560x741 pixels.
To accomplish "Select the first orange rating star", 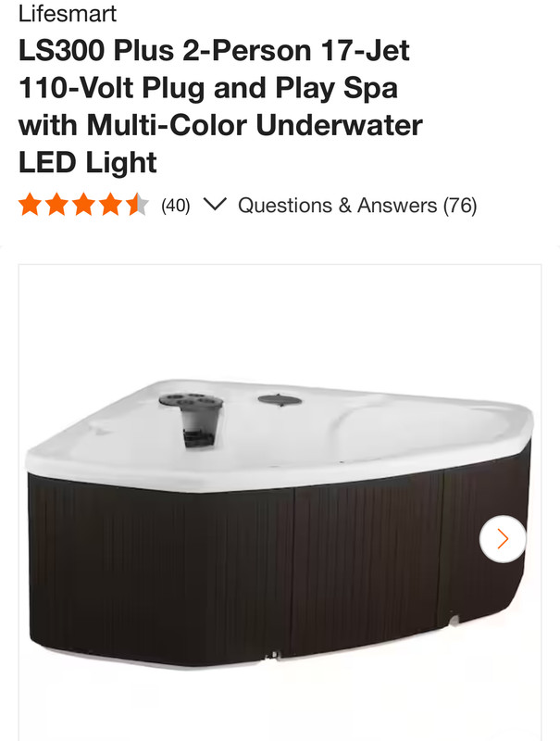I will pyautogui.click(x=30, y=205).
